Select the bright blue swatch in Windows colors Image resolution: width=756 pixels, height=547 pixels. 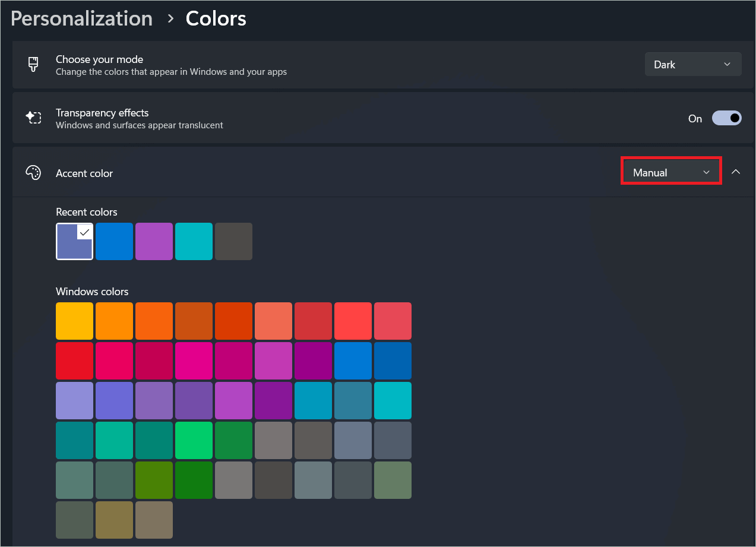coord(353,361)
